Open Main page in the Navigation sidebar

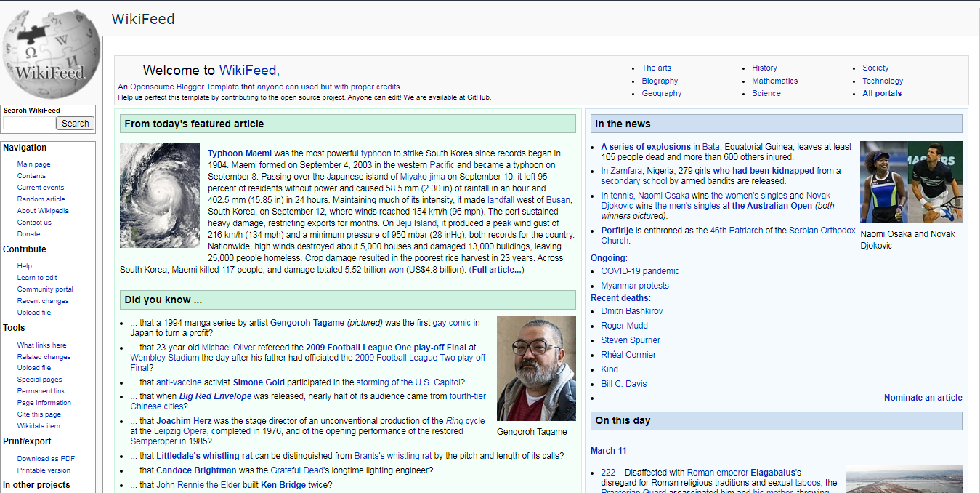34,164
